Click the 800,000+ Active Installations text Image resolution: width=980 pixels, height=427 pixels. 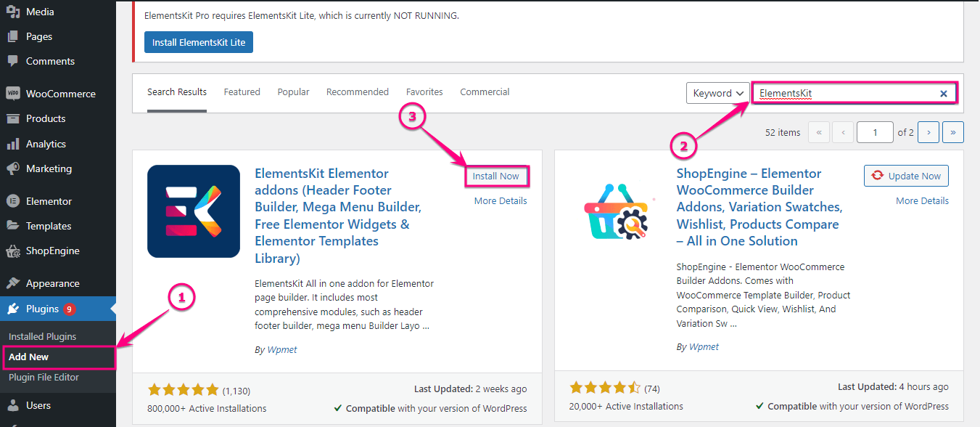coord(207,408)
